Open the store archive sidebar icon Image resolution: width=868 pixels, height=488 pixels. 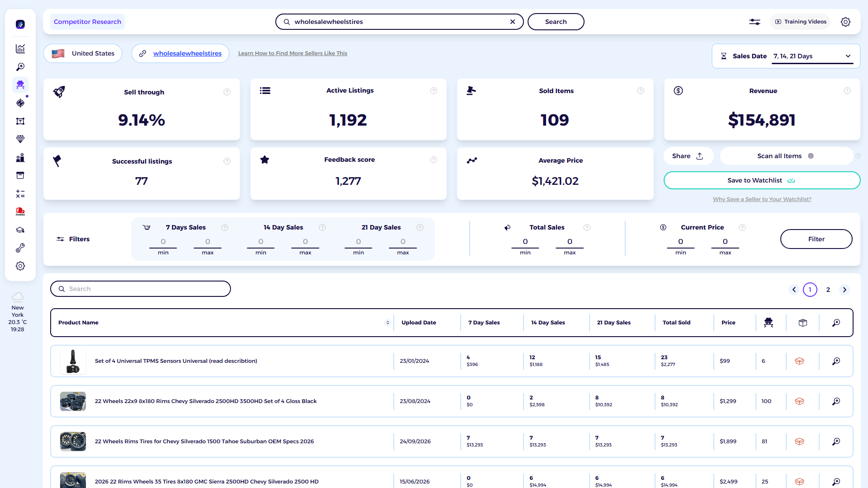pyautogui.click(x=20, y=175)
